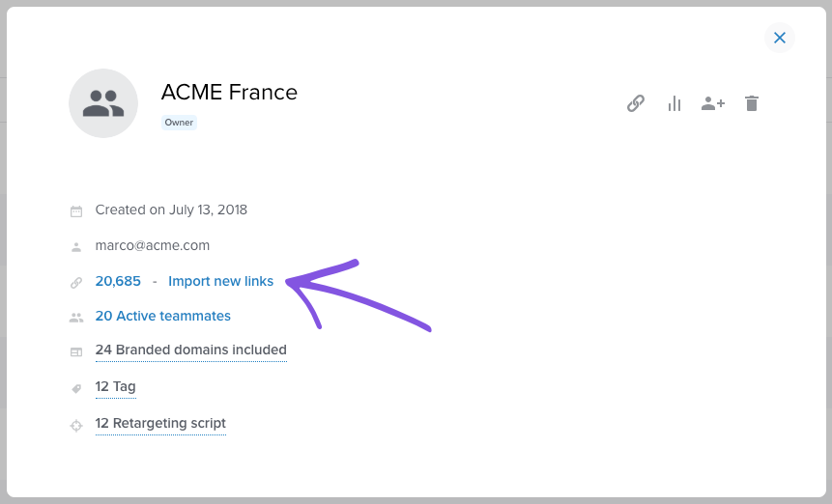Screen dimensions: 832x504
Task: Click Import new links
Action: (x=220, y=281)
